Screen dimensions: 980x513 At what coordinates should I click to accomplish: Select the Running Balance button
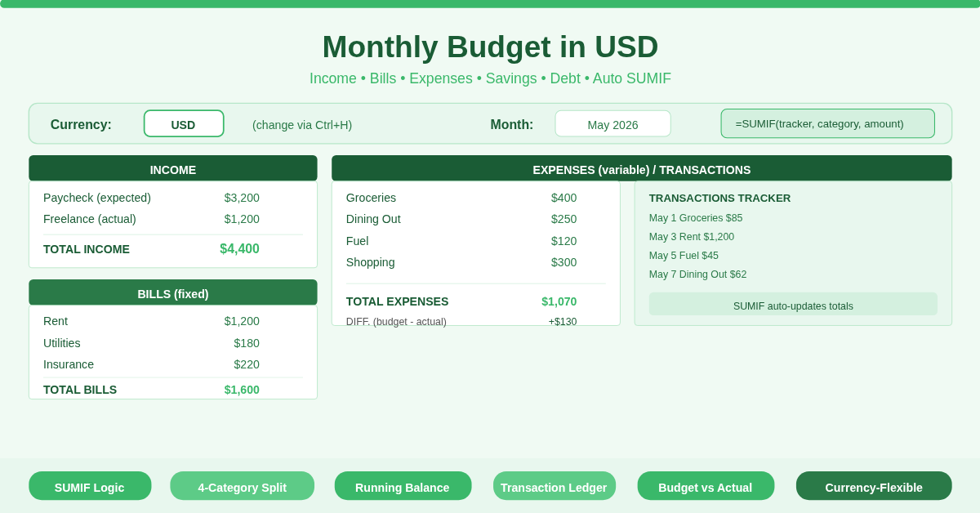(403, 485)
